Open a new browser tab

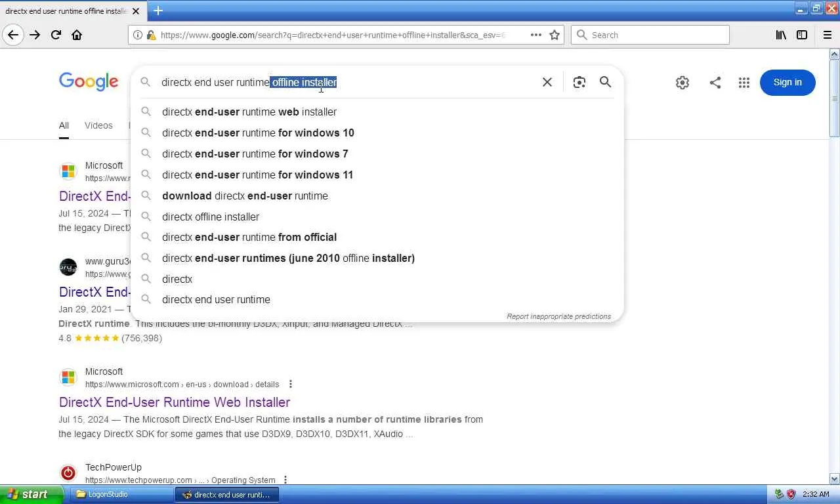pos(158,10)
